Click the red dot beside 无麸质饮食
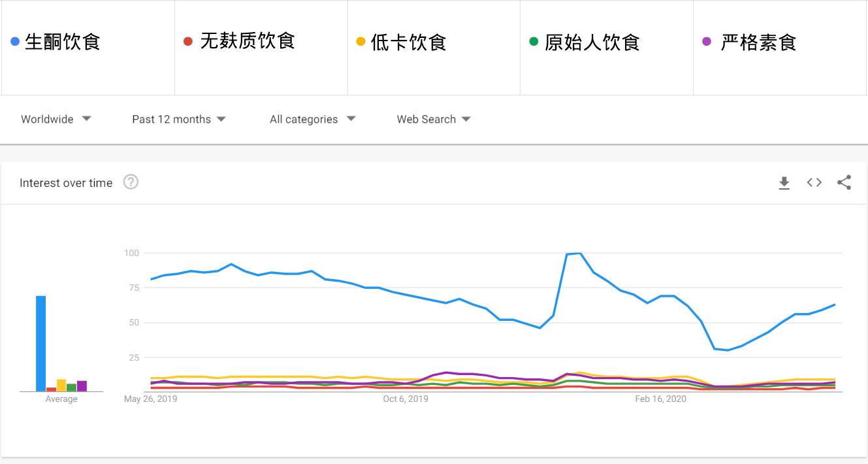 tap(188, 42)
